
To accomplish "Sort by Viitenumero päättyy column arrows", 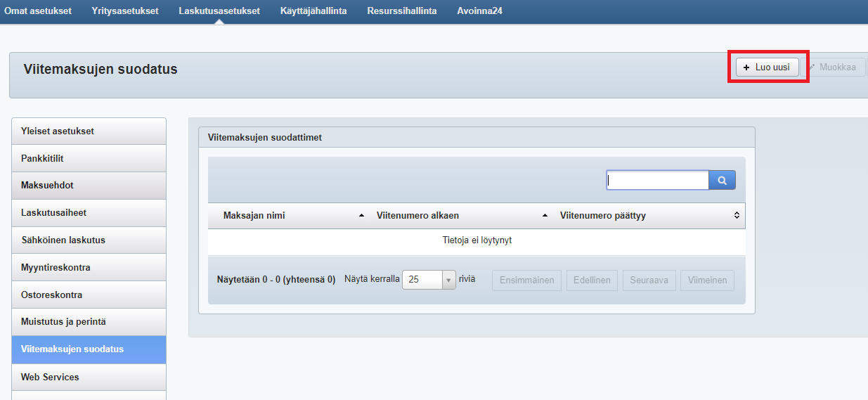I will click(737, 216).
